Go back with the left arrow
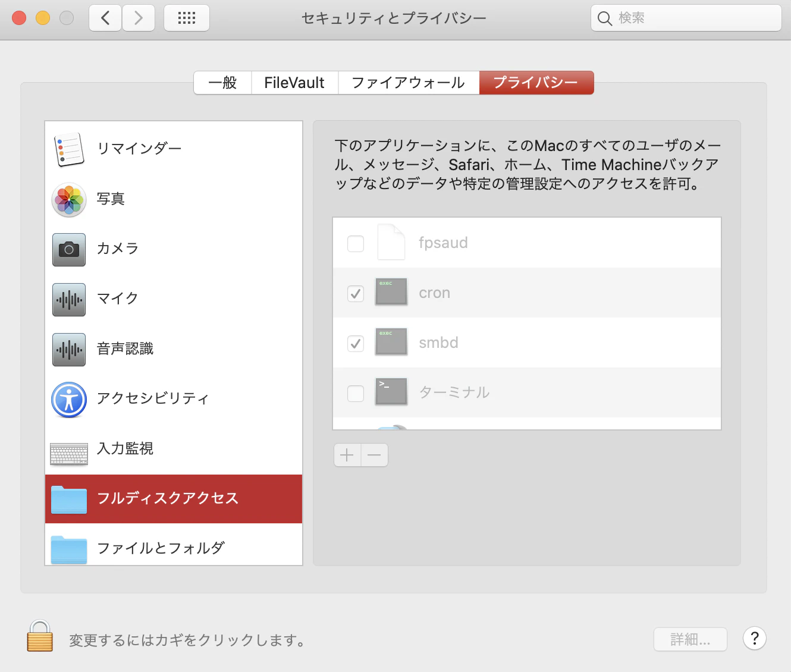The width and height of the screenshot is (791, 672). [x=105, y=18]
